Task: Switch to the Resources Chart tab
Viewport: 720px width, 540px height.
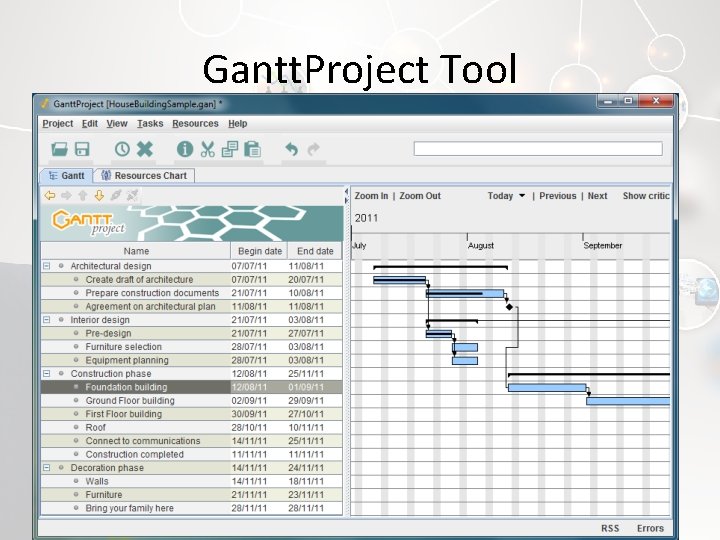Action: click(x=145, y=175)
